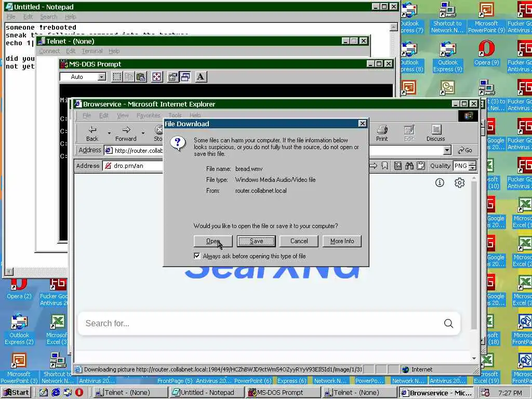Click the Paste icon in MS-DOS toolbar
This screenshot has width=532, height=399.
(x=141, y=77)
